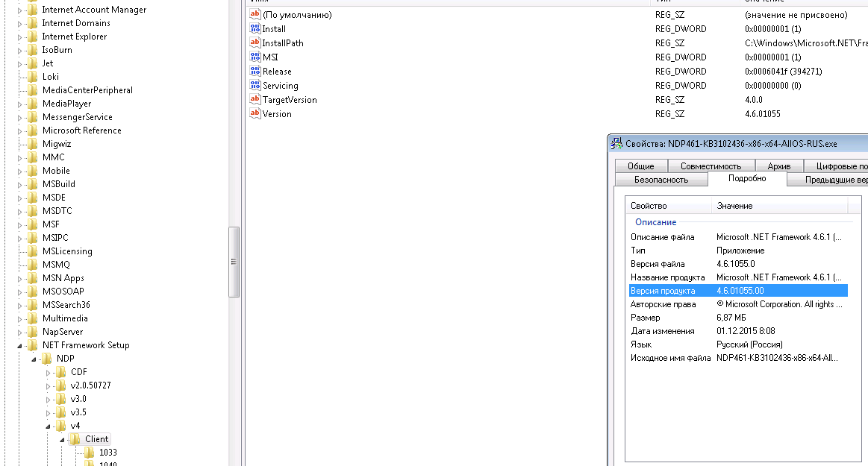Select the Подробно tab
The height and width of the screenshot is (466, 868).
point(747,178)
